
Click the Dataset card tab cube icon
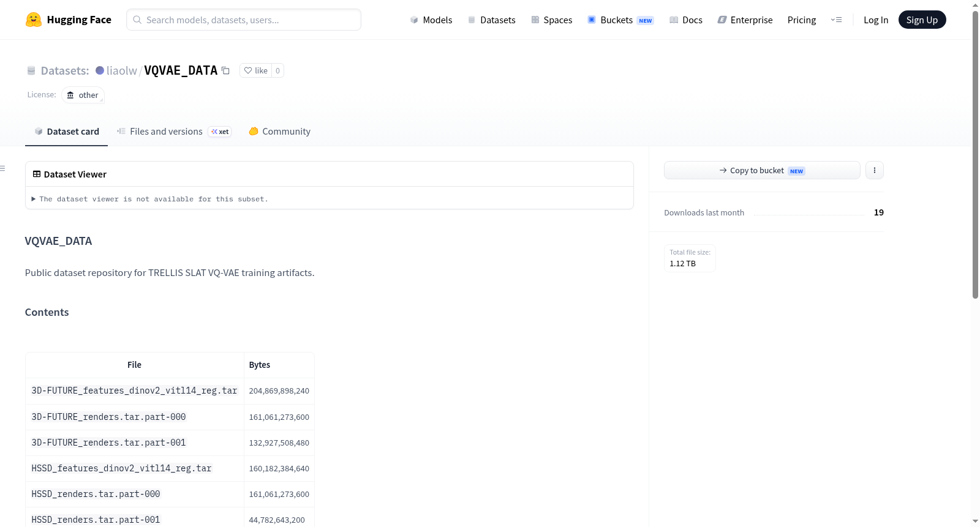(39, 131)
